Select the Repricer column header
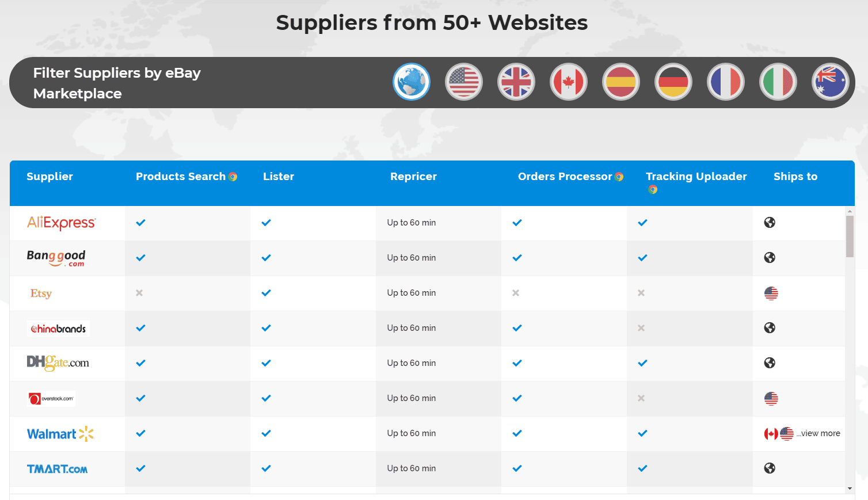This screenshot has width=868, height=500. [413, 177]
